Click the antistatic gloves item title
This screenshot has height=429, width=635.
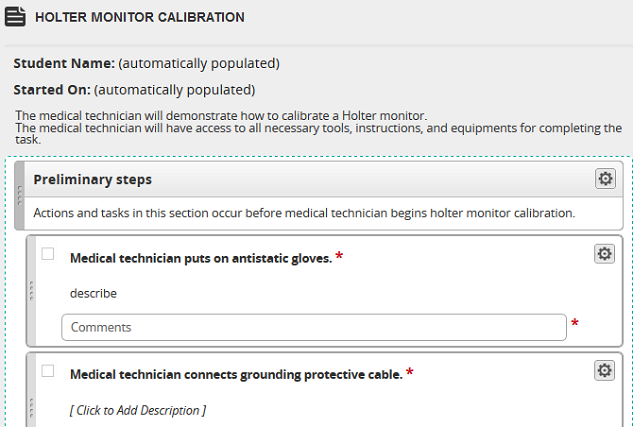point(201,258)
